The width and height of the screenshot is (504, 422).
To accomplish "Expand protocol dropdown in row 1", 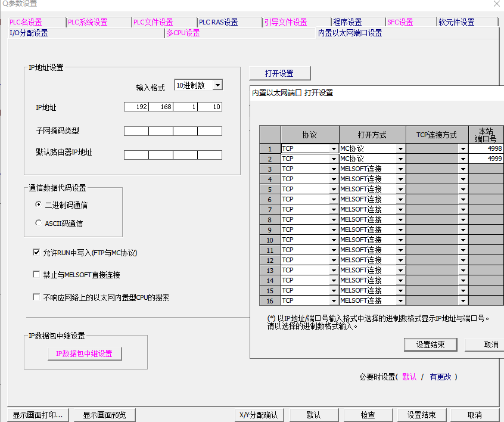I will tap(334, 149).
